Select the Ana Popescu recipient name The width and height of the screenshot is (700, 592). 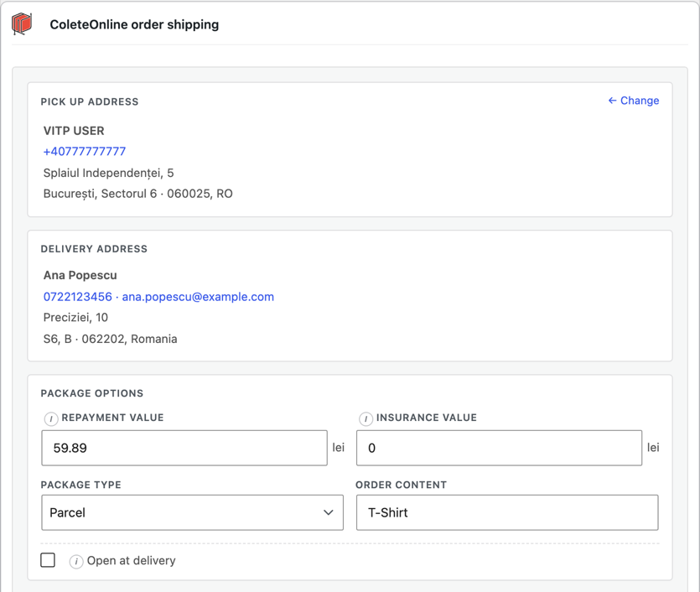[80, 276]
